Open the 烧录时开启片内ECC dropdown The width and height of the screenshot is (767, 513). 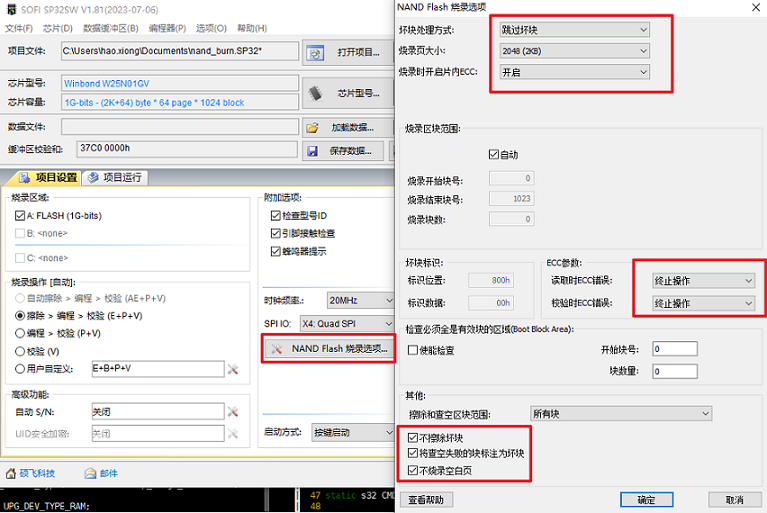click(574, 72)
